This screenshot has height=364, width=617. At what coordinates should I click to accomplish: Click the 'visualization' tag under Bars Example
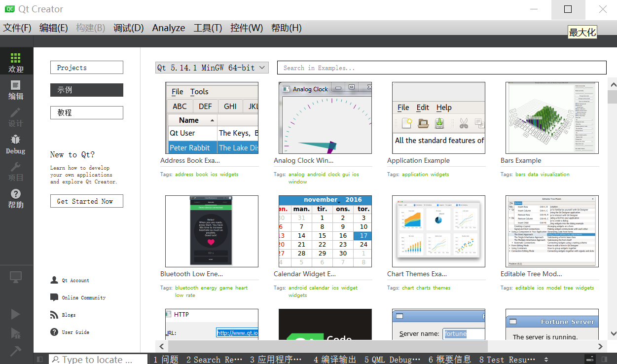(x=555, y=174)
